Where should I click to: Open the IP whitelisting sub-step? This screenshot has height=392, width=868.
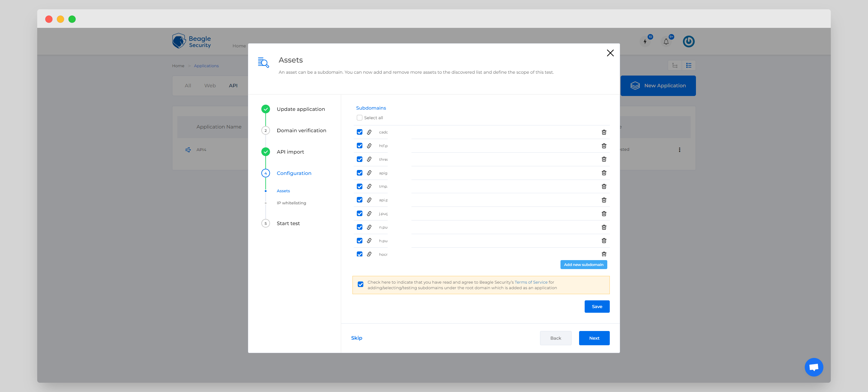tap(291, 203)
